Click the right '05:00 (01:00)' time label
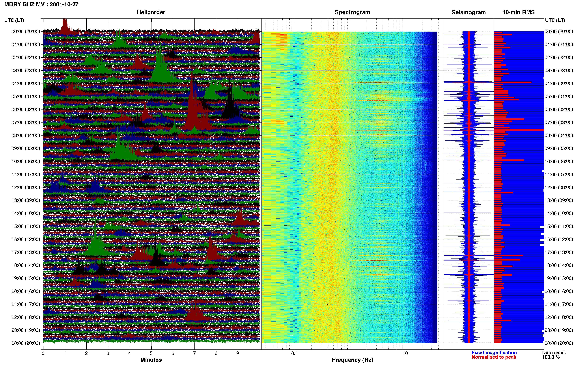The height and width of the screenshot is (368, 588). click(559, 96)
